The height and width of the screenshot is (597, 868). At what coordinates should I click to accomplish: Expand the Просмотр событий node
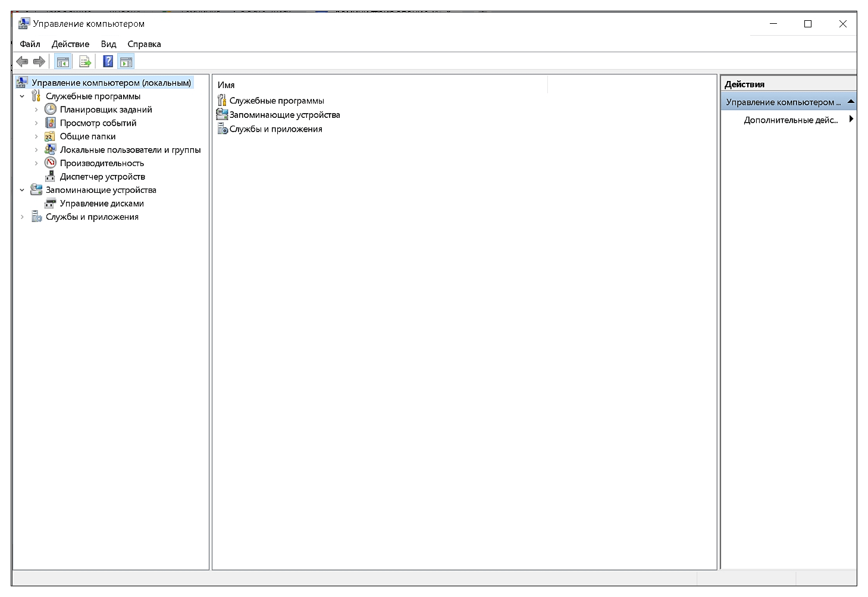coord(36,123)
